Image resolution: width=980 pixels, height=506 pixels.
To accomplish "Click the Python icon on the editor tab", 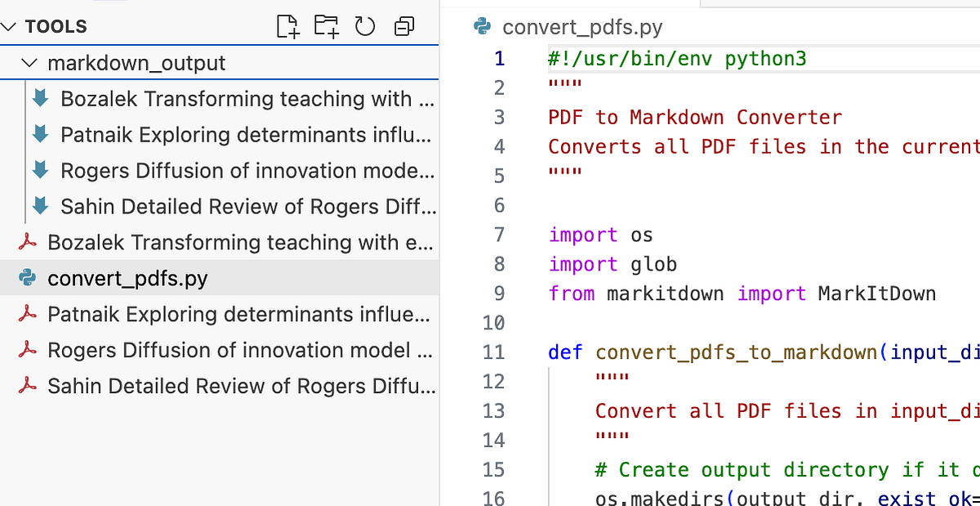I will coord(482,27).
